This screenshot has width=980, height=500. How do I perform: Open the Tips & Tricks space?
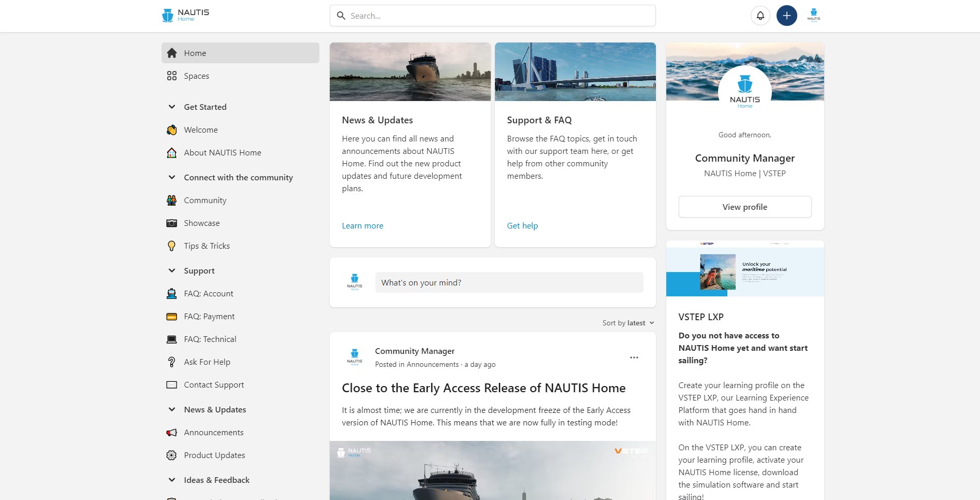(240, 246)
